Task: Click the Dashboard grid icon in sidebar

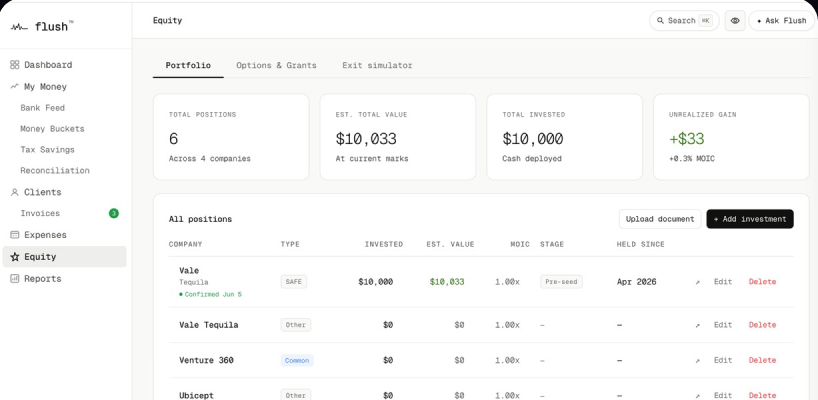Action: 15,65
